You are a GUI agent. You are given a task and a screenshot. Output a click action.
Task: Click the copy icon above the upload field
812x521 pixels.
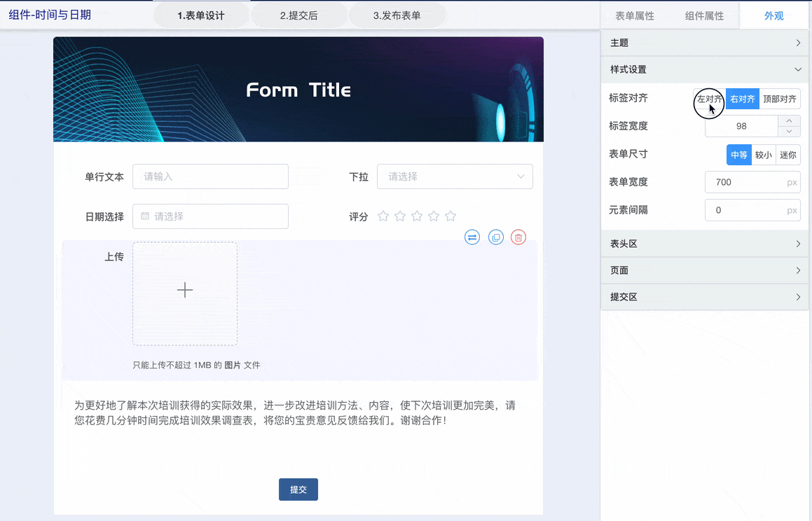(x=496, y=237)
